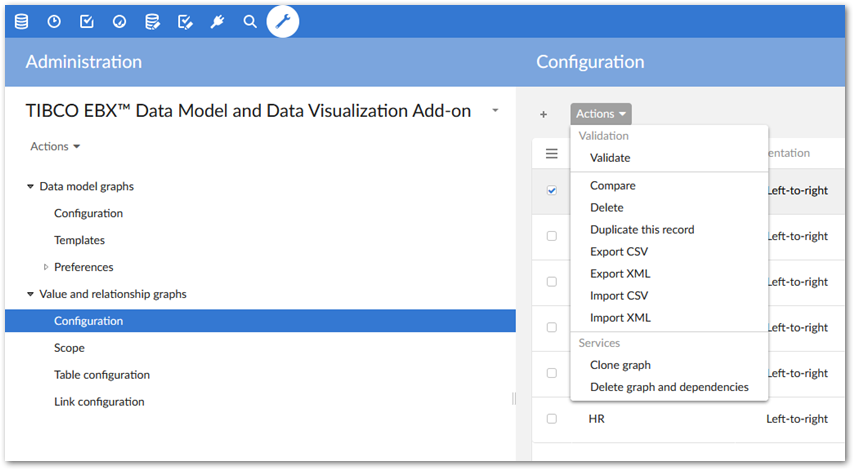854x470 pixels.
Task: Click the database with pencil icon
Action: 152,21
